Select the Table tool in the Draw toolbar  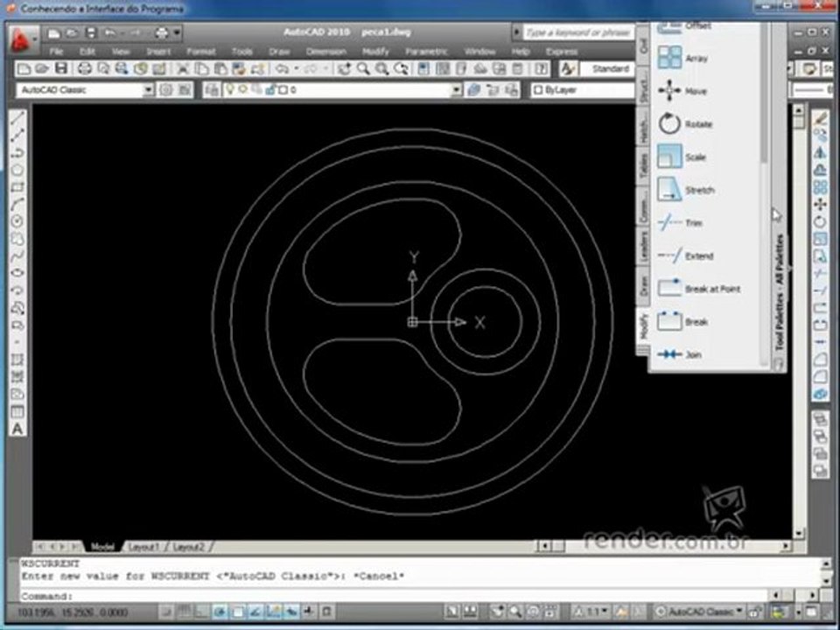17,412
